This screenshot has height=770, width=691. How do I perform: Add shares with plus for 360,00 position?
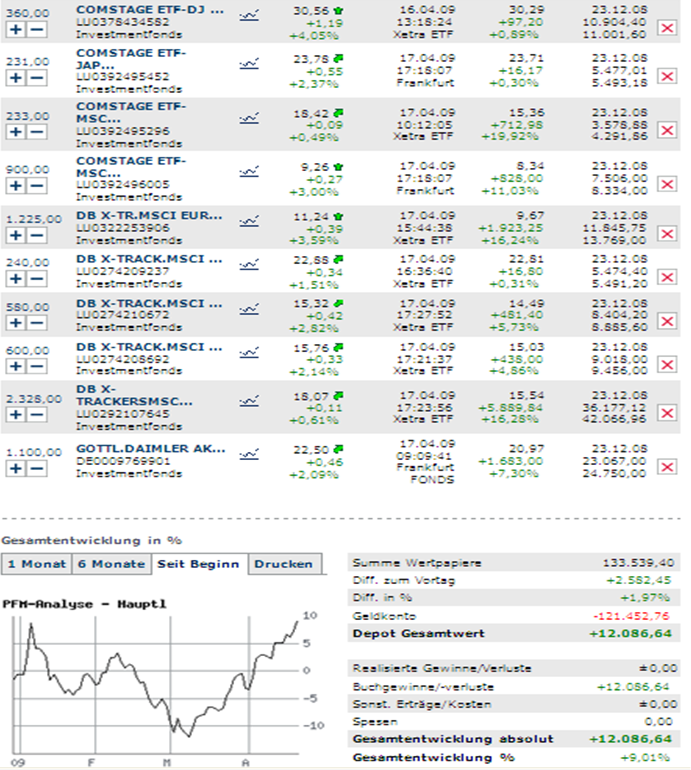(x=16, y=29)
